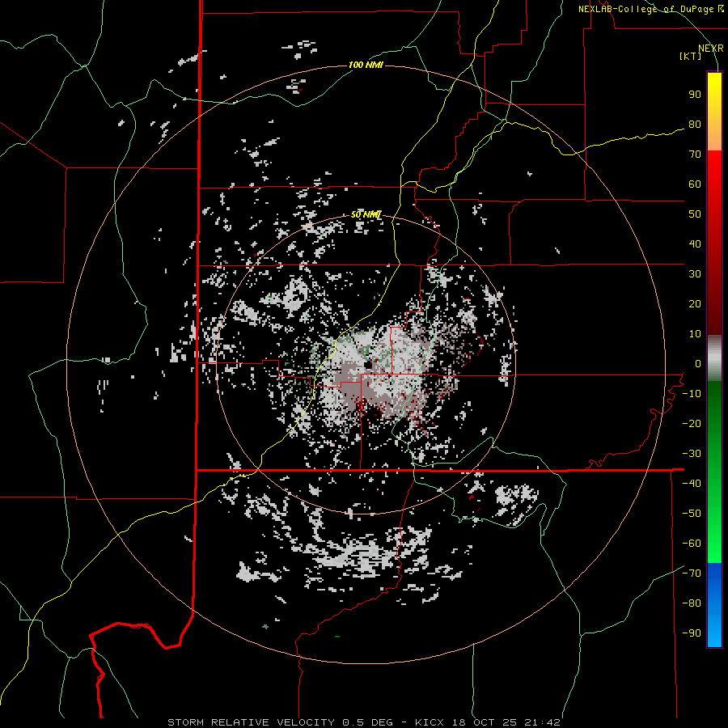The image size is (728, 728).
Task: Click the 40 value on velocity scale
Action: (695, 244)
